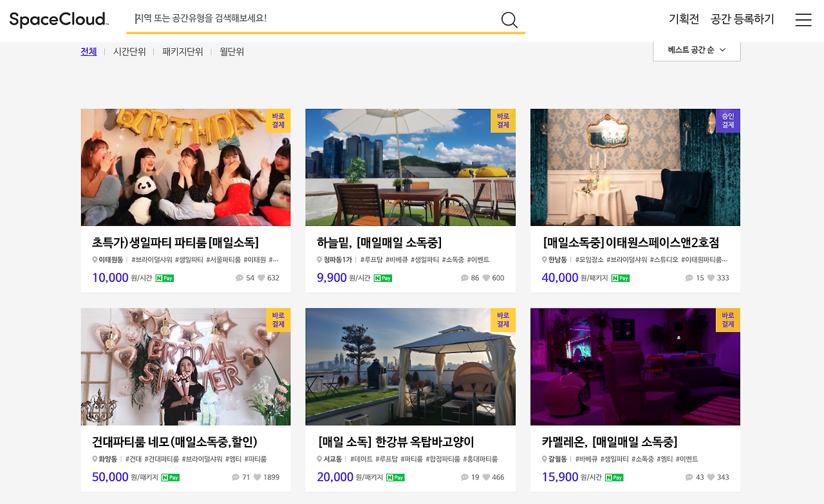Click the search magnifying glass icon
Viewport: 824px width, 504px height.
(509, 20)
